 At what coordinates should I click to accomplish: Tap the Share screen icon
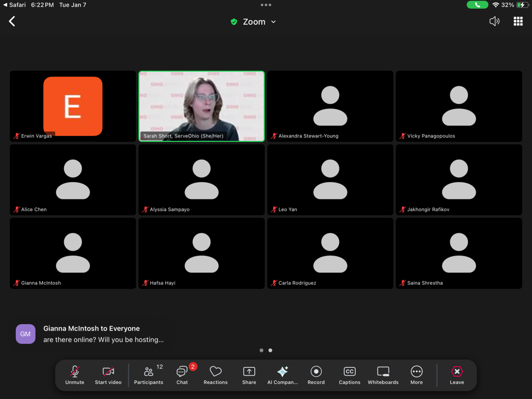point(249,375)
